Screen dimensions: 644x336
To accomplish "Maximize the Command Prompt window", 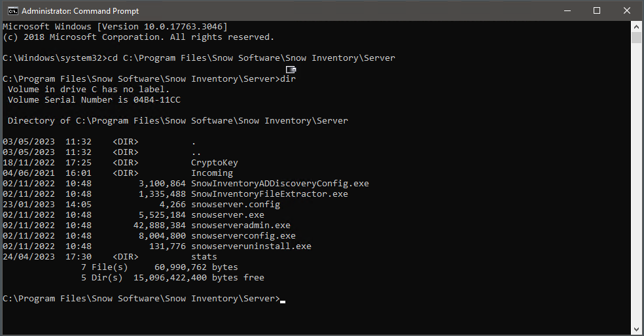I will (x=597, y=10).
